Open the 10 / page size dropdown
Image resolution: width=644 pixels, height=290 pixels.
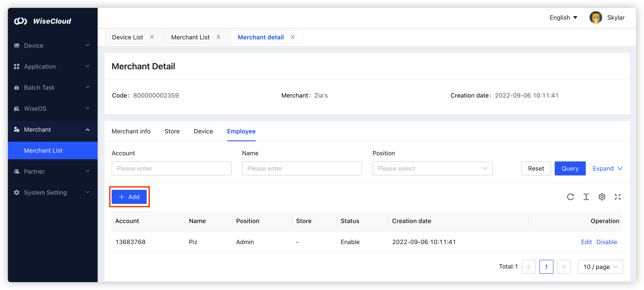pos(600,267)
